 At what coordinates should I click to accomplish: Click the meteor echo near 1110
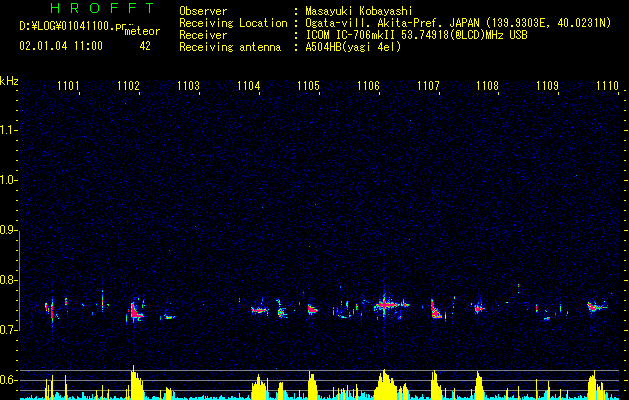tap(597, 307)
